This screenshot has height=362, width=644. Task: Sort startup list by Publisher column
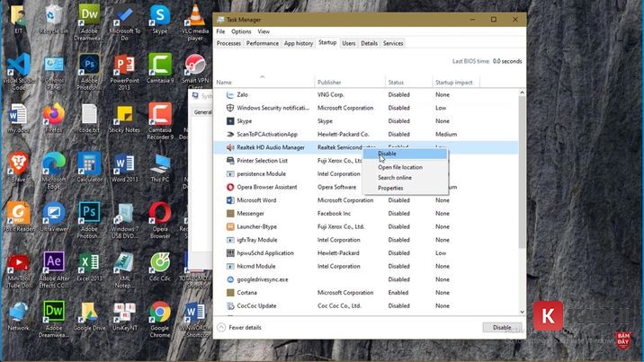click(x=350, y=83)
